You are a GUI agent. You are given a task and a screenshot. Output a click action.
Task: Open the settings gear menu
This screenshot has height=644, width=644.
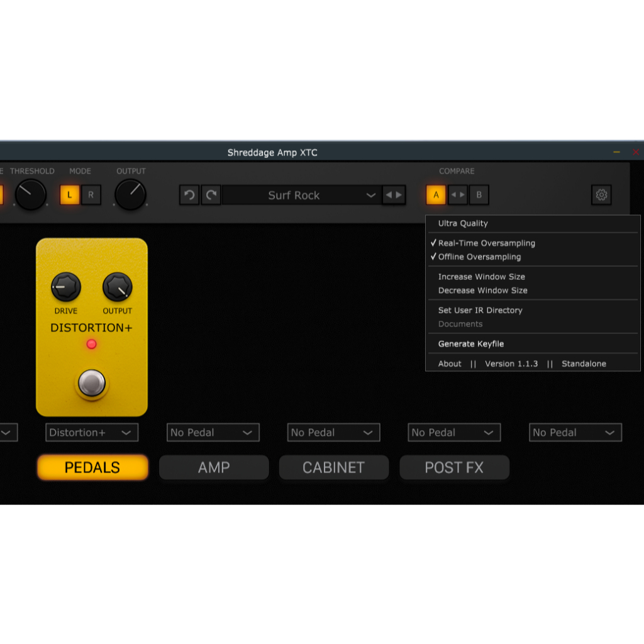pyautogui.click(x=601, y=195)
